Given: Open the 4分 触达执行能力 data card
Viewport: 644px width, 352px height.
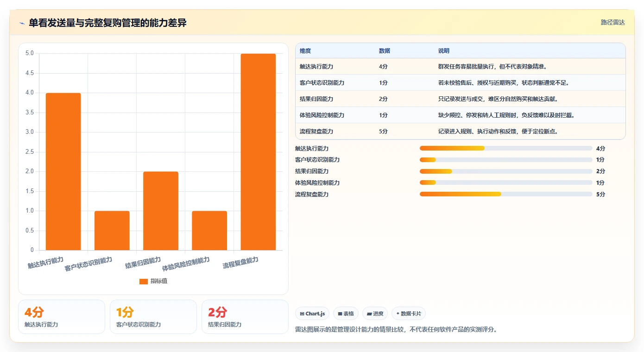Looking at the screenshot, I should pyautogui.click(x=62, y=317).
